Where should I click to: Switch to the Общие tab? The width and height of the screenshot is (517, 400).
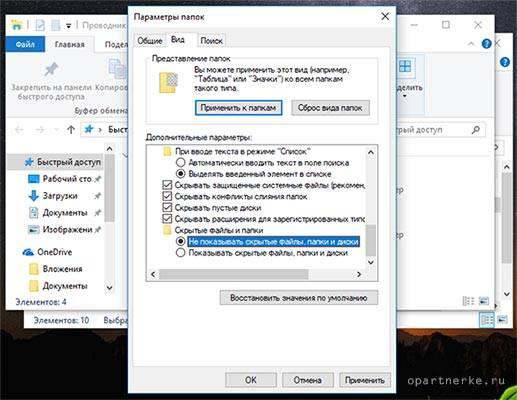(x=150, y=41)
